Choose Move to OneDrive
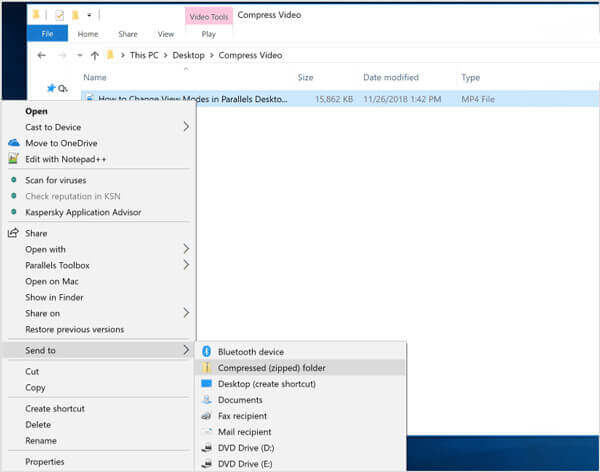The width and height of the screenshot is (600, 472). click(61, 143)
